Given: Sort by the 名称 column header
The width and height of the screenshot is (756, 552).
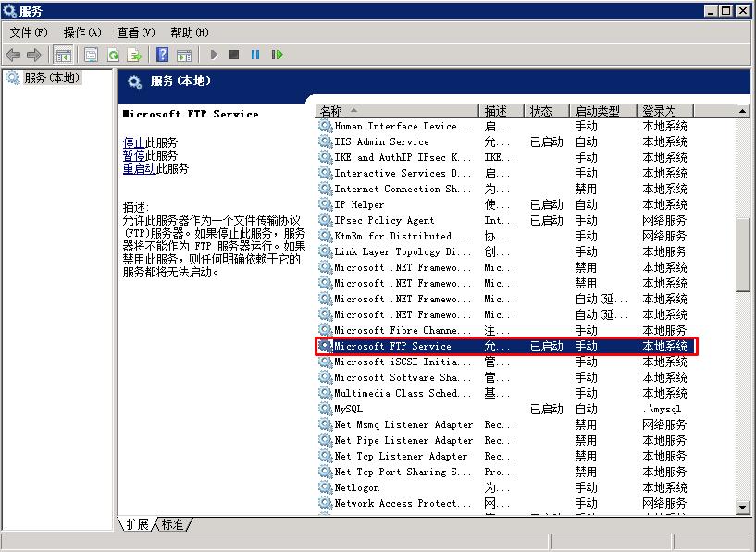Looking at the screenshot, I should [397, 111].
